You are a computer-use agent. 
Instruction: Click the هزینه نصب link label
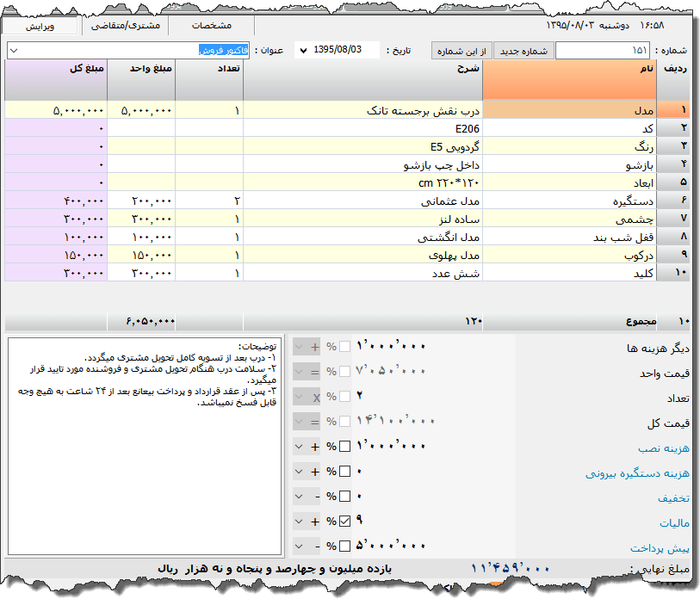pos(664,448)
